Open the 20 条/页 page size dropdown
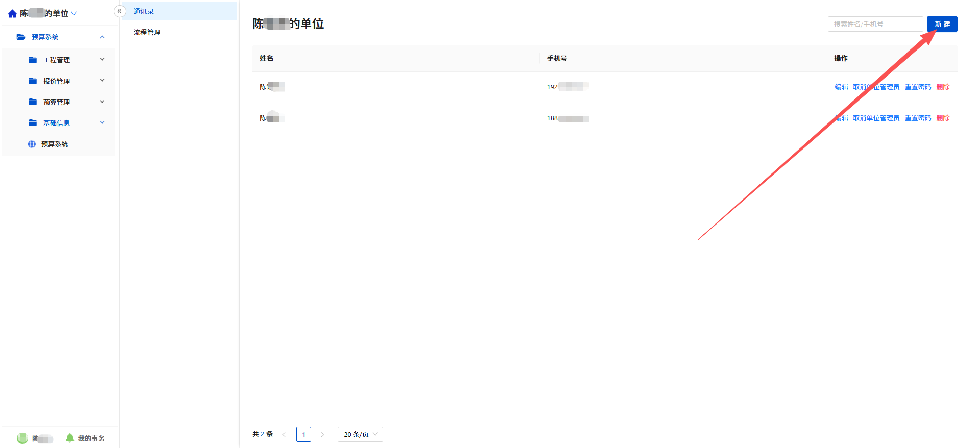Image resolution: width=980 pixels, height=448 pixels. 360,434
